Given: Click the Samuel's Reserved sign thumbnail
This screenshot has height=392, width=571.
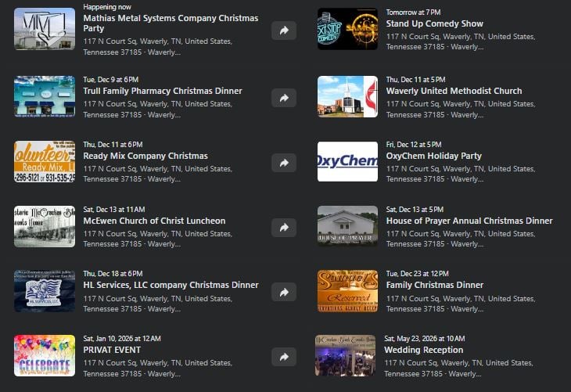Looking at the screenshot, I should point(347,291).
